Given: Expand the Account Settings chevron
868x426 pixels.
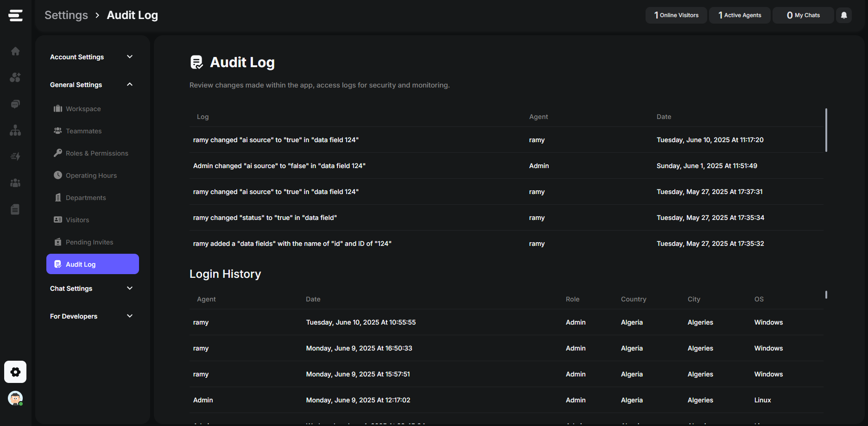Looking at the screenshot, I should tap(130, 56).
